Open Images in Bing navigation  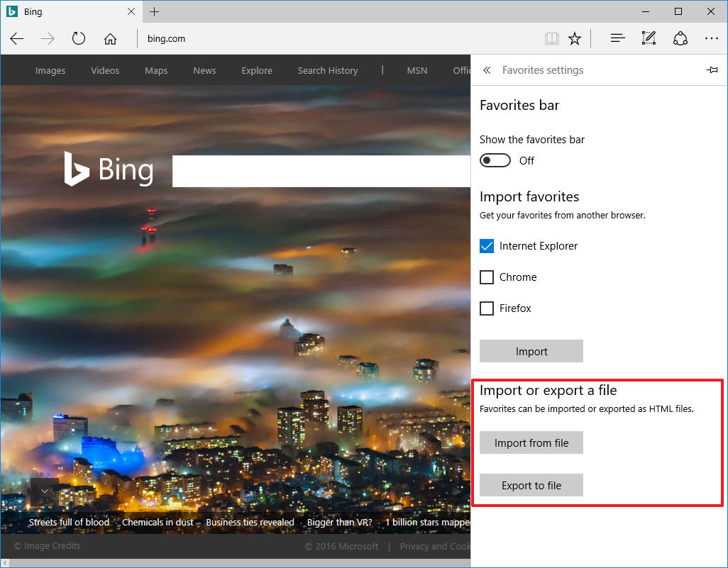coord(50,70)
